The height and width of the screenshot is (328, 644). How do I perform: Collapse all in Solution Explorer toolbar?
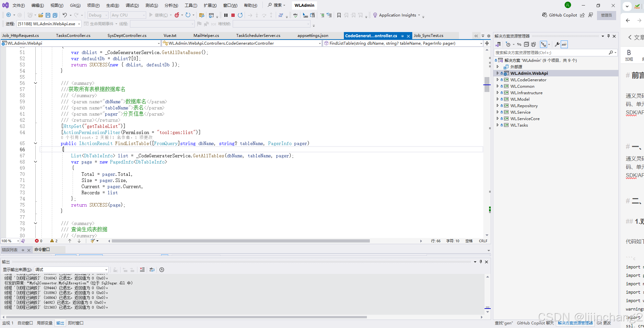[x=526, y=44]
